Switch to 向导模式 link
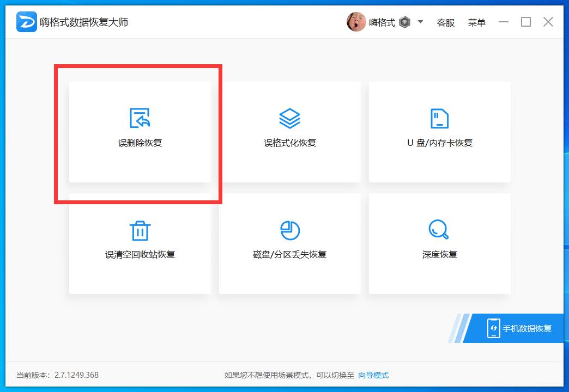The width and height of the screenshot is (569, 392). point(373,375)
